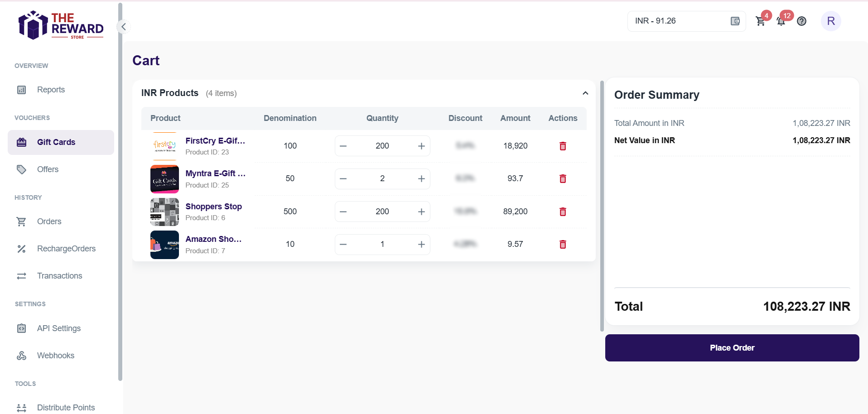Screen dimensions: 868x414
Task: Delete Shoppers Stop from cart
Action: [x=563, y=212]
